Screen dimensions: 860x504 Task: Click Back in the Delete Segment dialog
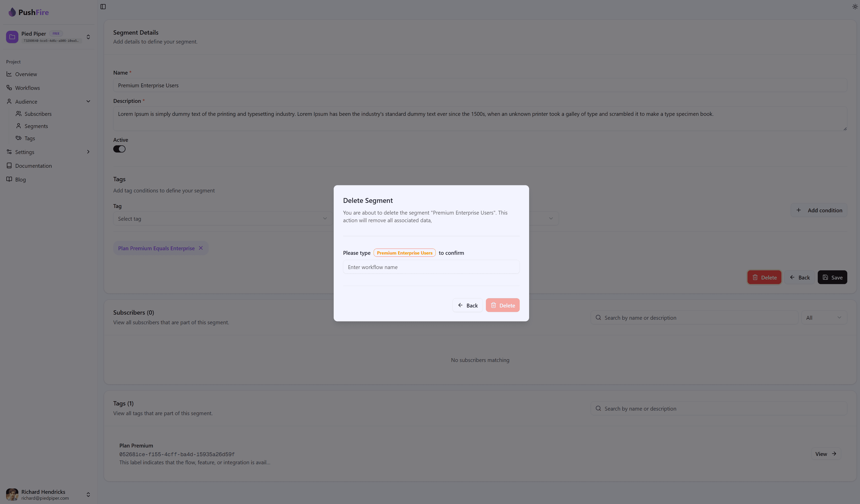[468, 305]
